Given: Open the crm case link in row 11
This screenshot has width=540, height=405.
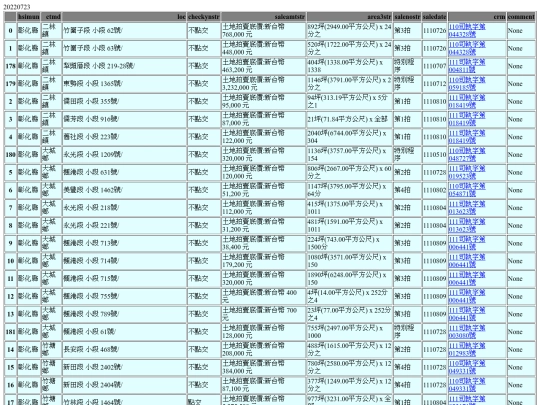Looking at the screenshot, I should click(467, 279).
